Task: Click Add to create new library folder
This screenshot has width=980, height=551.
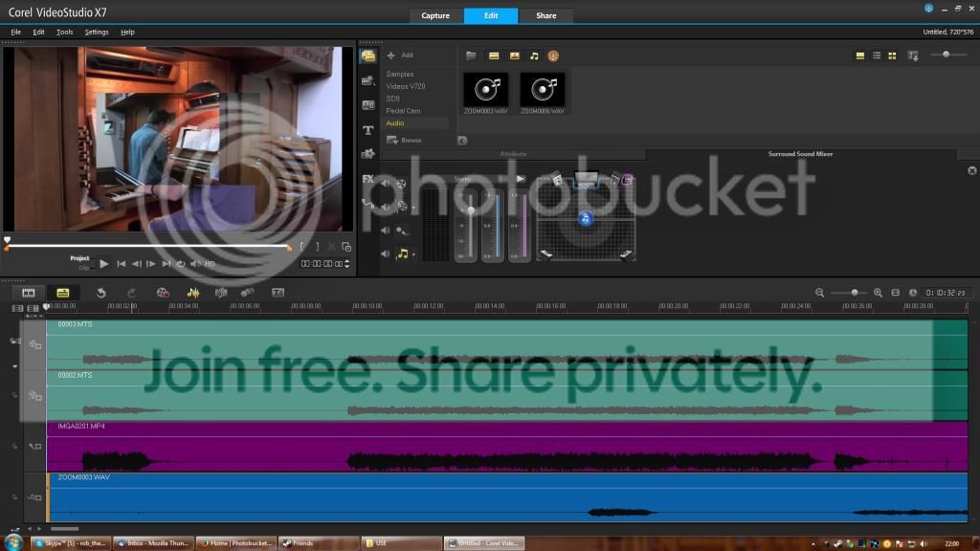Action: (x=400, y=55)
